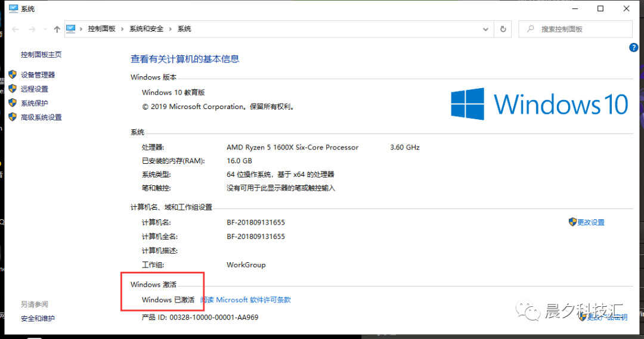This screenshot has height=339, width=644.
Task: Expand the chevron after 系统和安全 breadcrumb
Action: (171, 29)
